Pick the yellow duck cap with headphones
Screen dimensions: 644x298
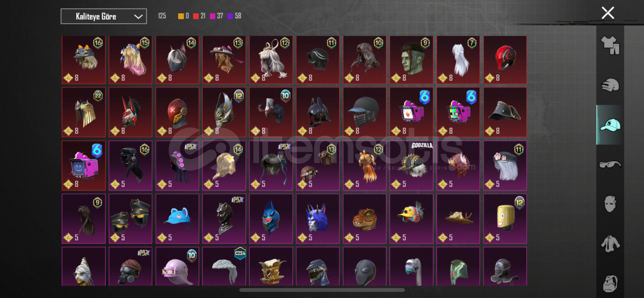pos(411,219)
